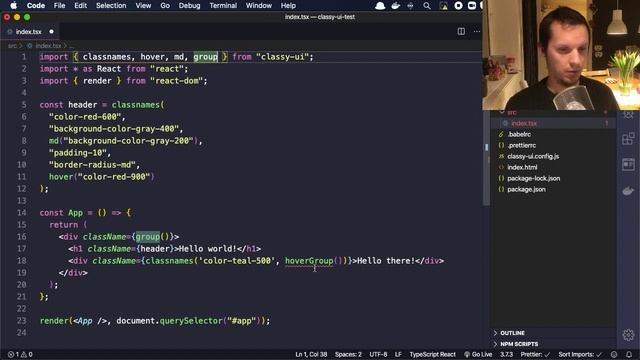Click the UTF-8 encoding indicator

(x=378, y=354)
